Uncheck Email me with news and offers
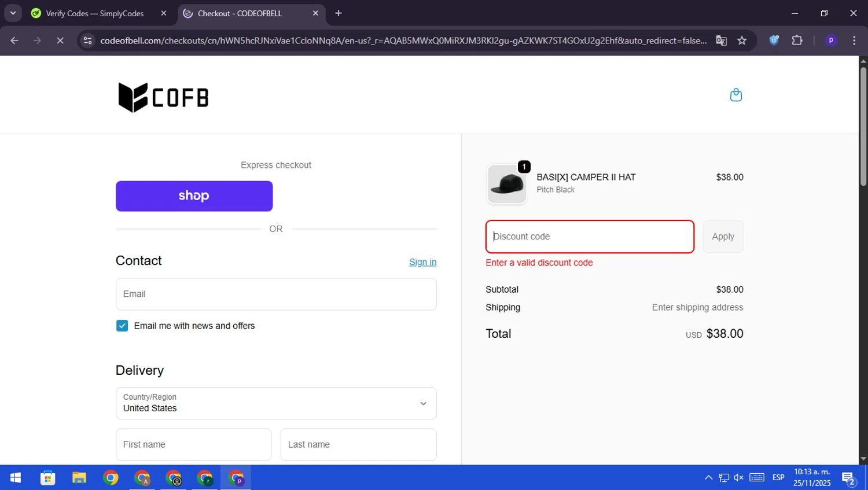Image resolution: width=868 pixels, height=490 pixels. point(122,326)
